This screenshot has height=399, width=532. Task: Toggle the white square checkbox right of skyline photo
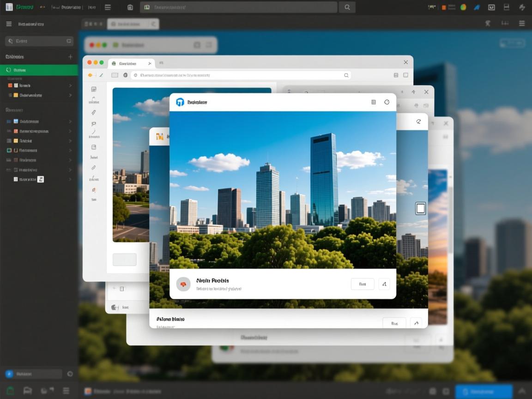420,208
